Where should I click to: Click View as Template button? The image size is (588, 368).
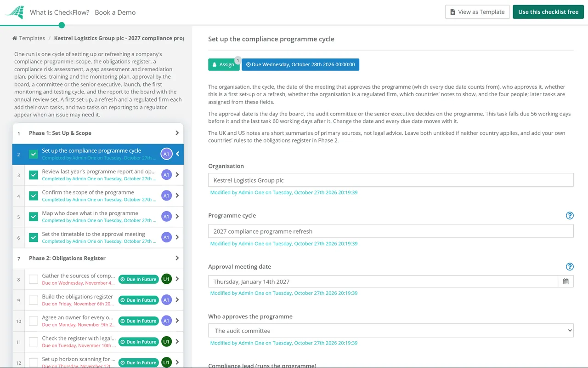477,12
